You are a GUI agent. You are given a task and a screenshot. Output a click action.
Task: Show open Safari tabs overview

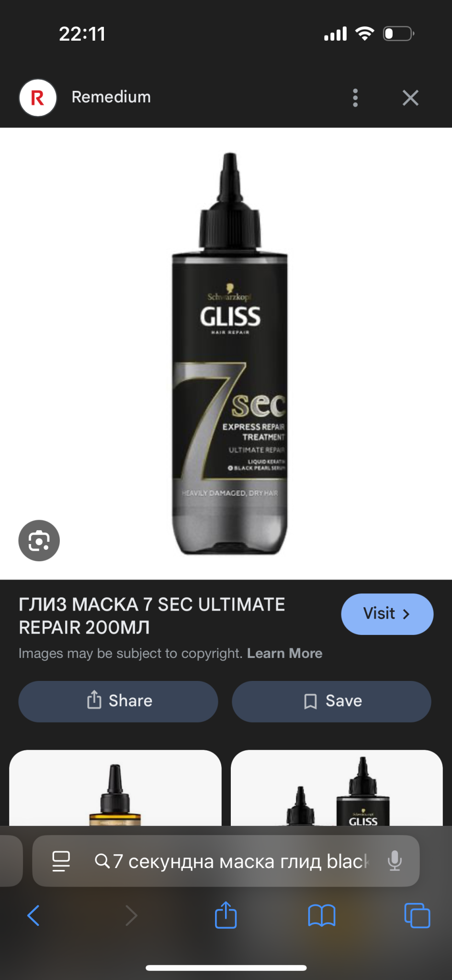(417, 915)
